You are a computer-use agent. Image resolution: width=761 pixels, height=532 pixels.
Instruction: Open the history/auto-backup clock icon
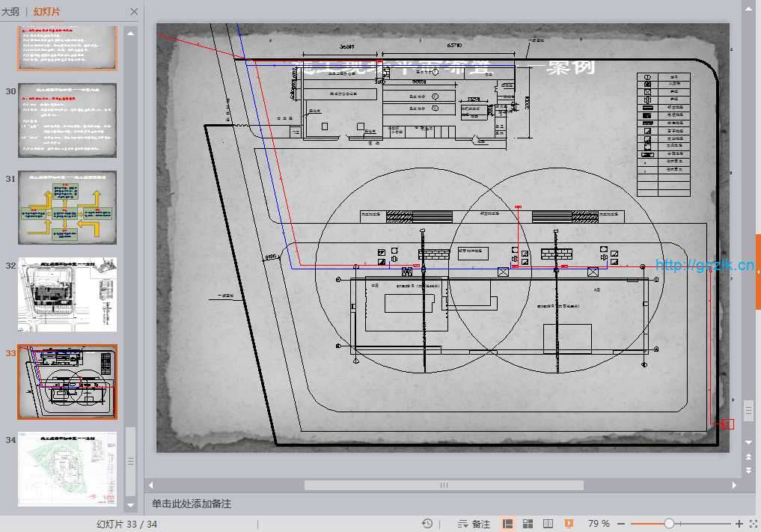point(427,524)
